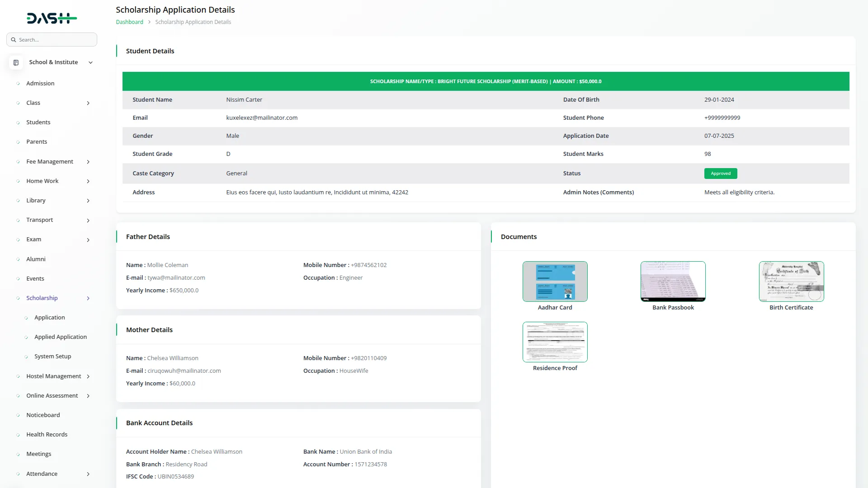The image size is (868, 488).
Task: Collapse the School & Institute menu chevron
Action: tap(90, 62)
